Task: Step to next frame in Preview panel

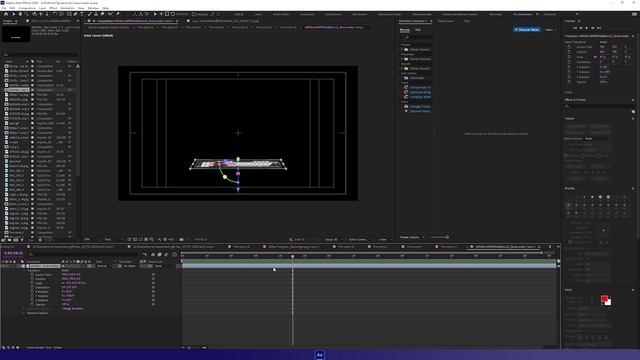Action: tap(593, 28)
